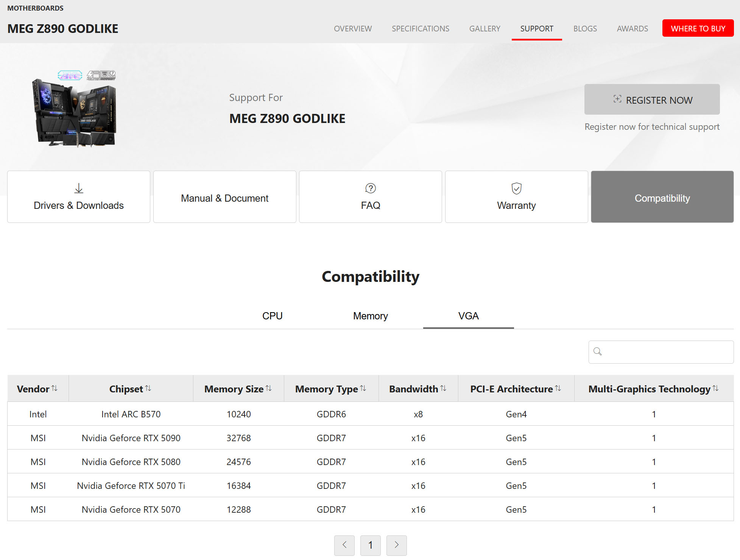
Task: Click the magnifier icon in search box
Action: tap(598, 352)
